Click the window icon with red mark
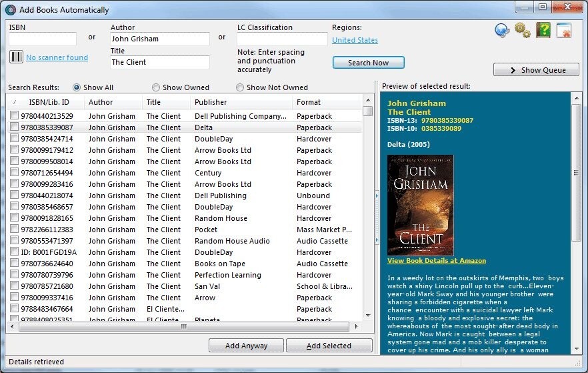The width and height of the screenshot is (588, 373). pyautogui.click(x=563, y=31)
